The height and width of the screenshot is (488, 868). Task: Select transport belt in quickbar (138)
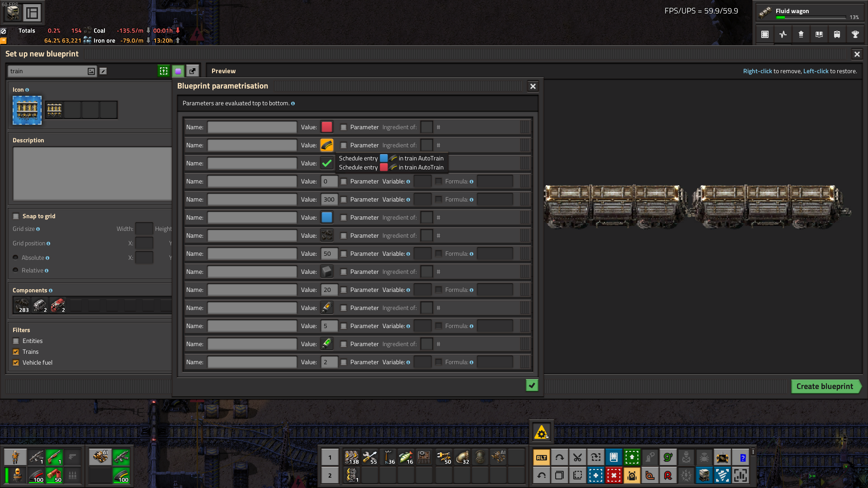point(351,457)
